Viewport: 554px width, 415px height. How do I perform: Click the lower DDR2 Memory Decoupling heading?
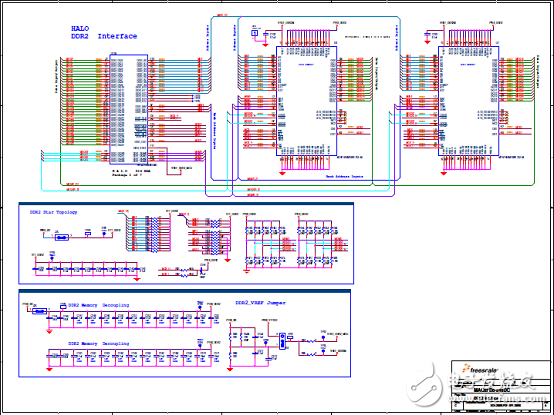coord(99,343)
